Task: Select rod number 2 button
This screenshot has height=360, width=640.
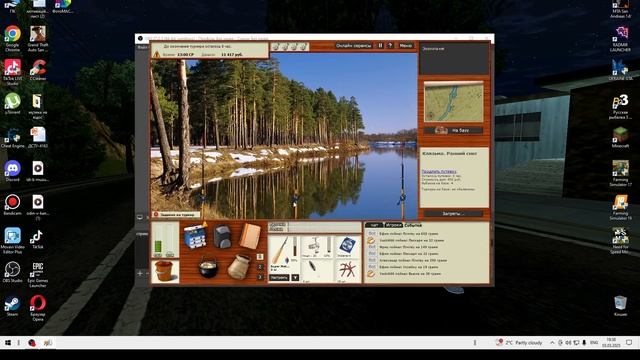Action: point(260,267)
